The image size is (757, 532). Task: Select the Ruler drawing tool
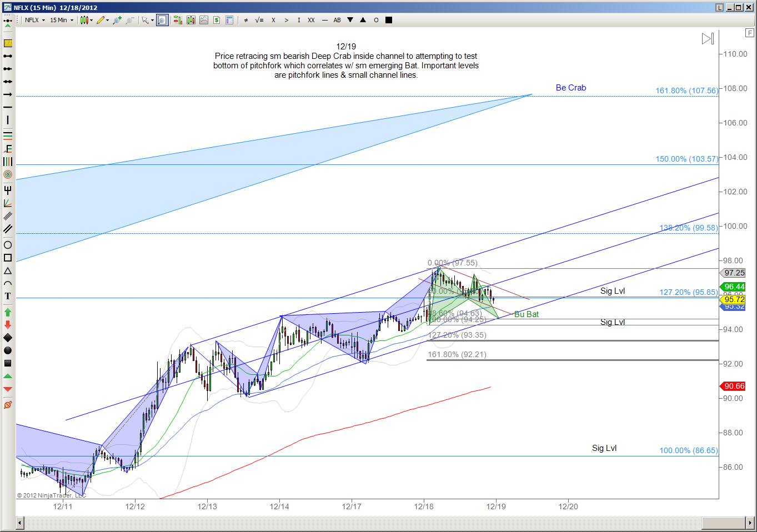click(8, 43)
